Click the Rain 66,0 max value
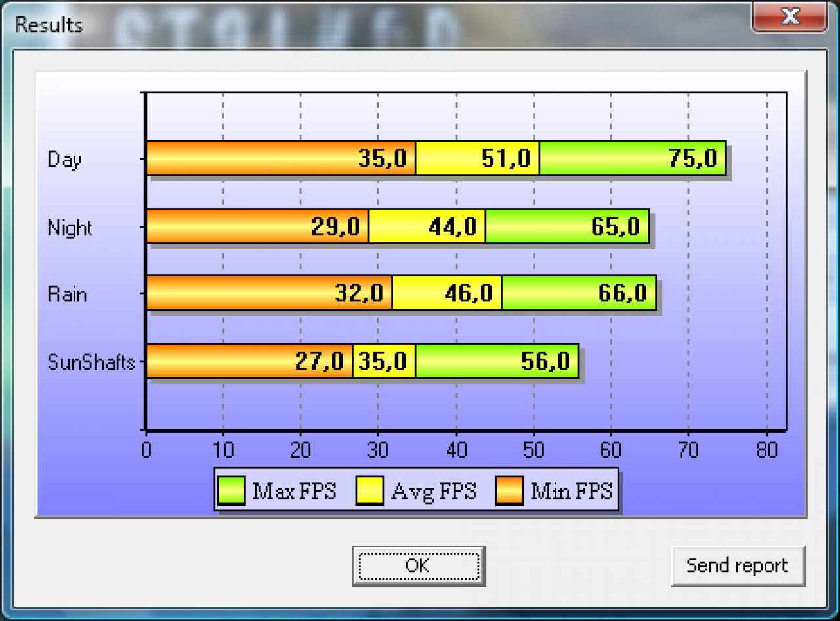 pyautogui.click(x=623, y=292)
